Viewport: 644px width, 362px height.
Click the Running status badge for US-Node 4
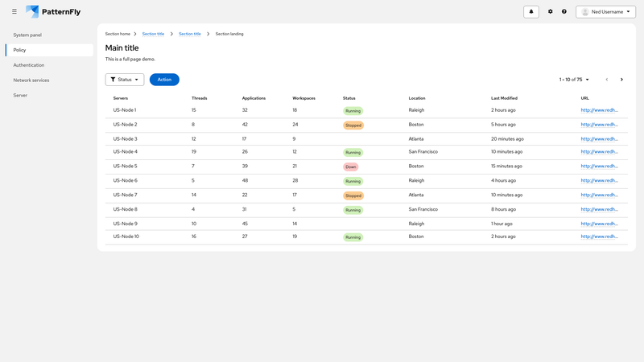[353, 152]
